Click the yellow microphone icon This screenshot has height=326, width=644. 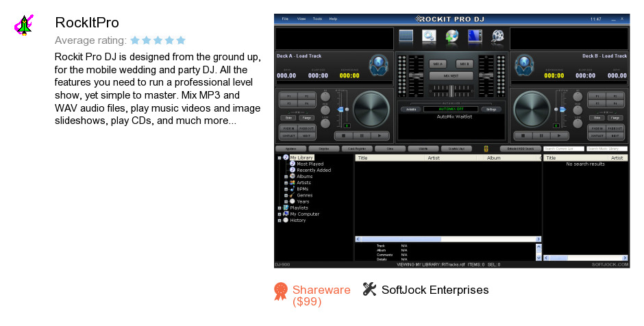pyautogui.click(x=486, y=149)
